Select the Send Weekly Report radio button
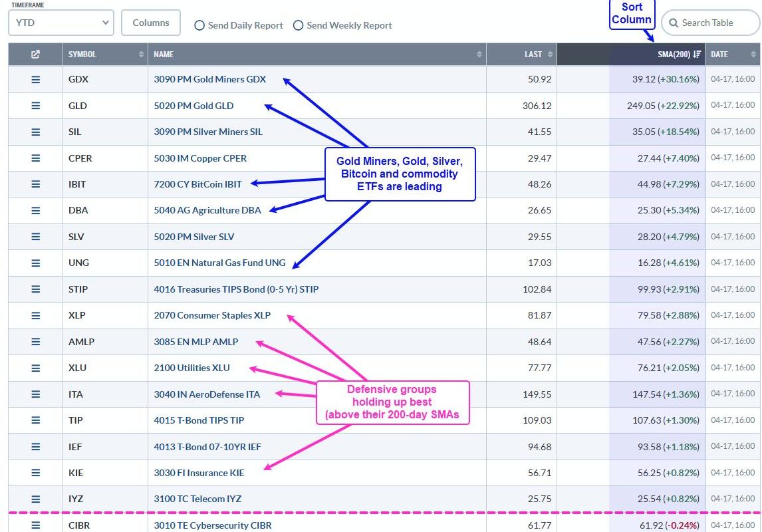 299,25
